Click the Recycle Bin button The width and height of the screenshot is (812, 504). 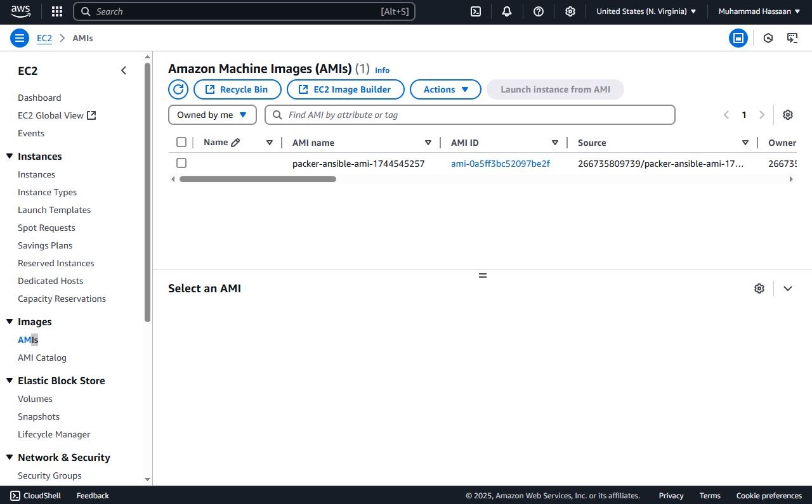point(237,89)
